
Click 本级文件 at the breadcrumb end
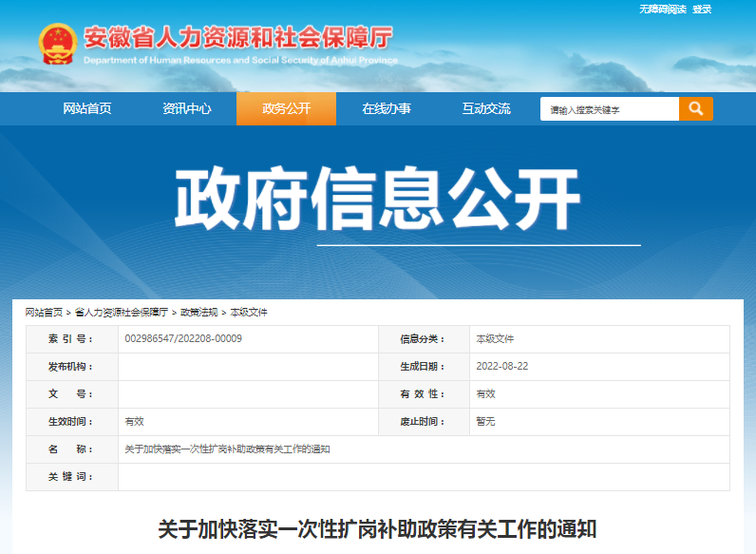click(249, 312)
